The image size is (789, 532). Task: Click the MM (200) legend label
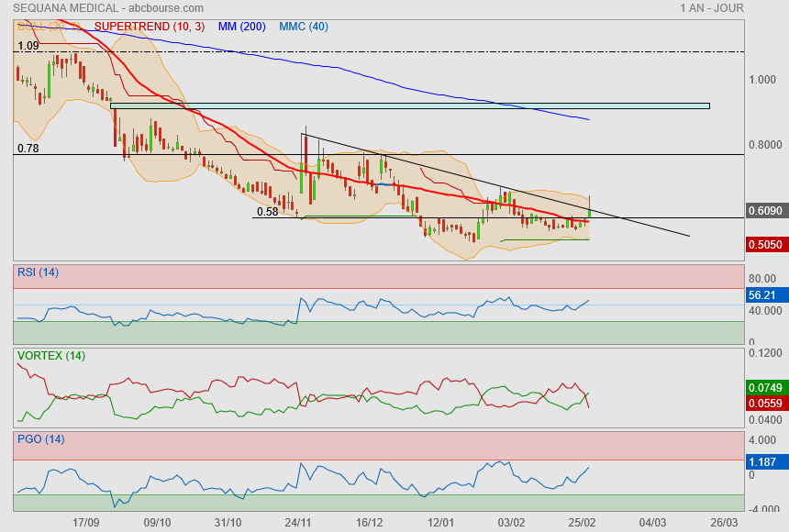(x=241, y=27)
